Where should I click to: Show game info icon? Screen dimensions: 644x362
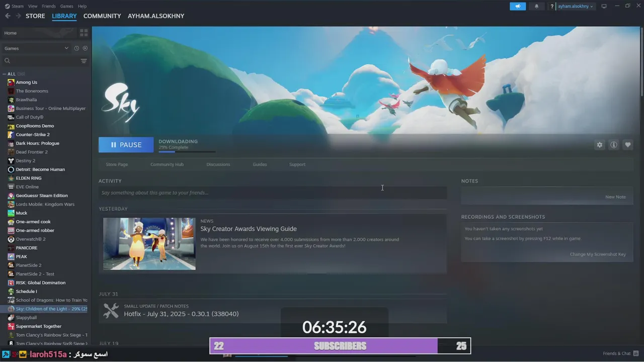click(613, 145)
